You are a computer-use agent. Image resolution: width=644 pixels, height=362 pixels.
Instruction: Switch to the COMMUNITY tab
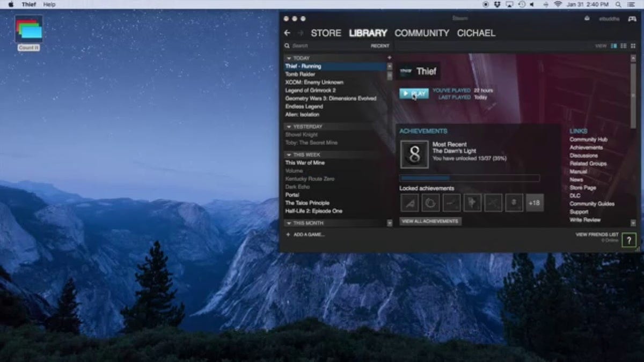click(x=422, y=33)
